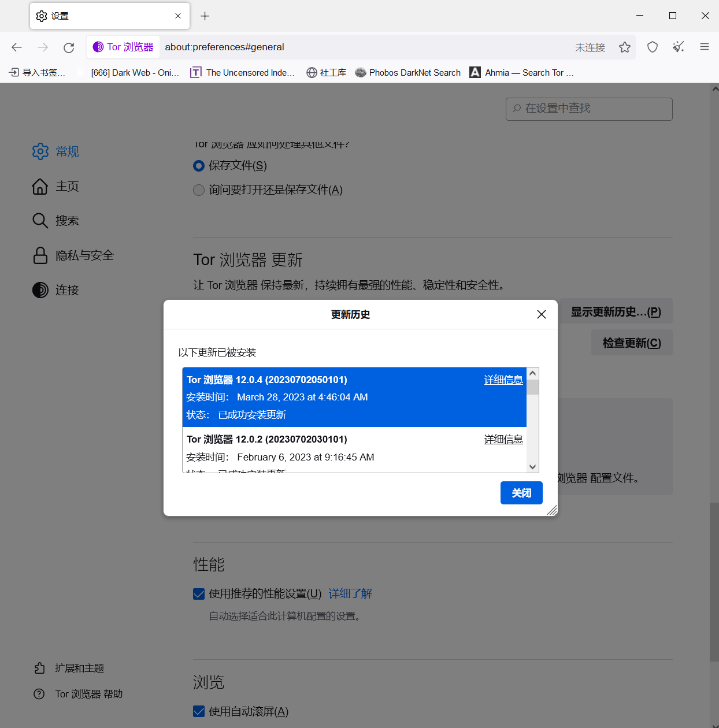
Task: Maximize the browser window
Action: coord(673,16)
